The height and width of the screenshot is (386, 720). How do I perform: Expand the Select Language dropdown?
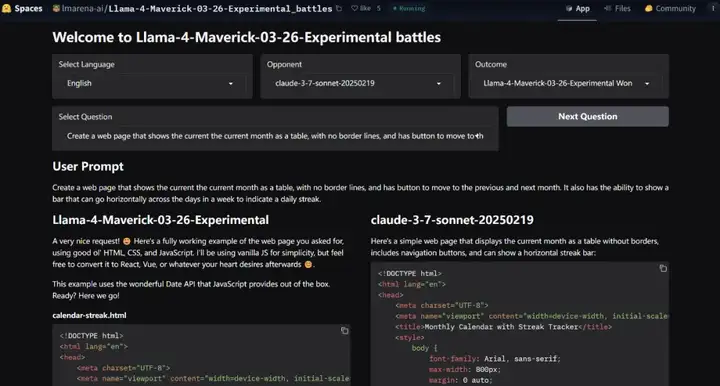tap(152, 84)
